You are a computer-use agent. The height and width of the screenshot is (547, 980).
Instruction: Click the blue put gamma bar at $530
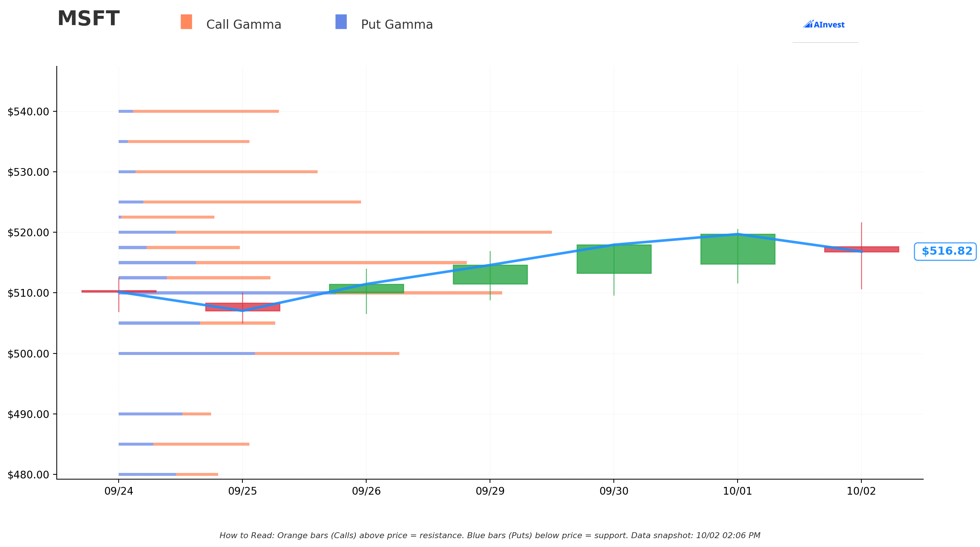(x=127, y=172)
